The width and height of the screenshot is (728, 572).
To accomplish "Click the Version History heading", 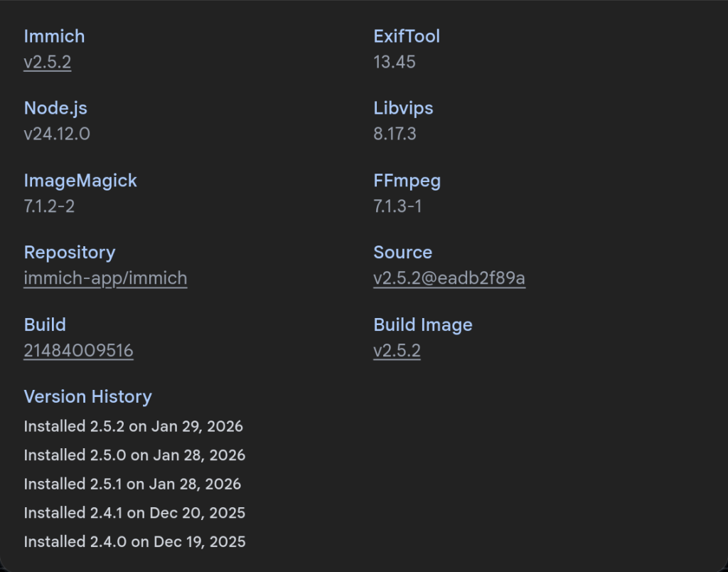I will tap(87, 397).
